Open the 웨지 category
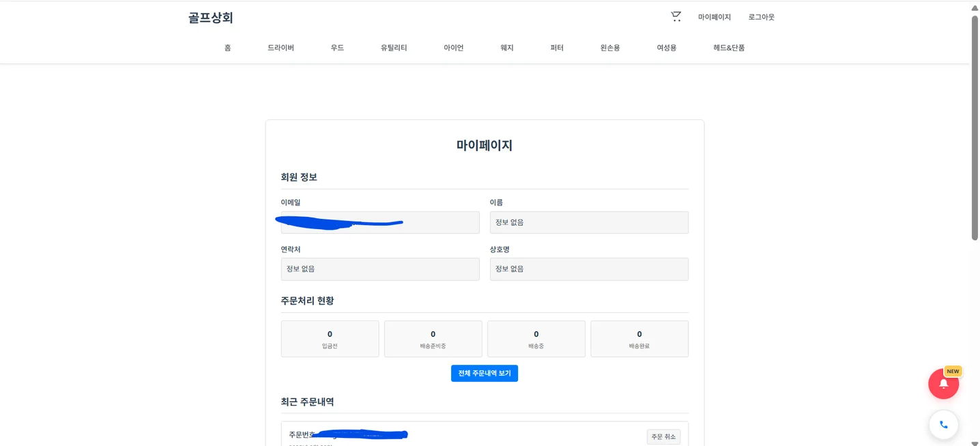 click(x=506, y=48)
